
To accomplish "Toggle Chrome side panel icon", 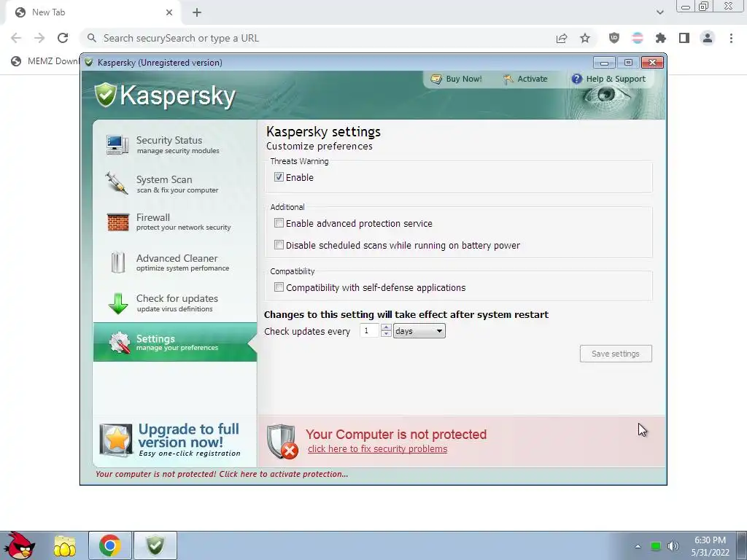I will (684, 38).
